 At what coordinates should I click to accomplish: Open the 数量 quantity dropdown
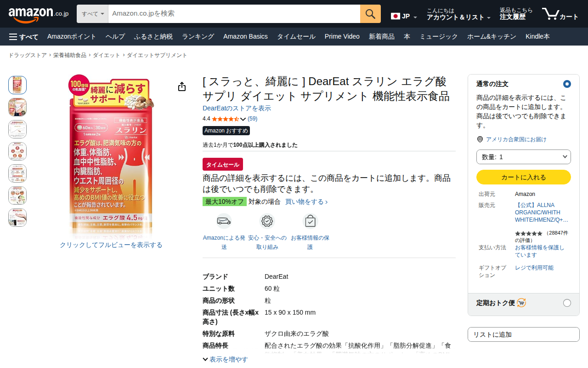coord(524,157)
